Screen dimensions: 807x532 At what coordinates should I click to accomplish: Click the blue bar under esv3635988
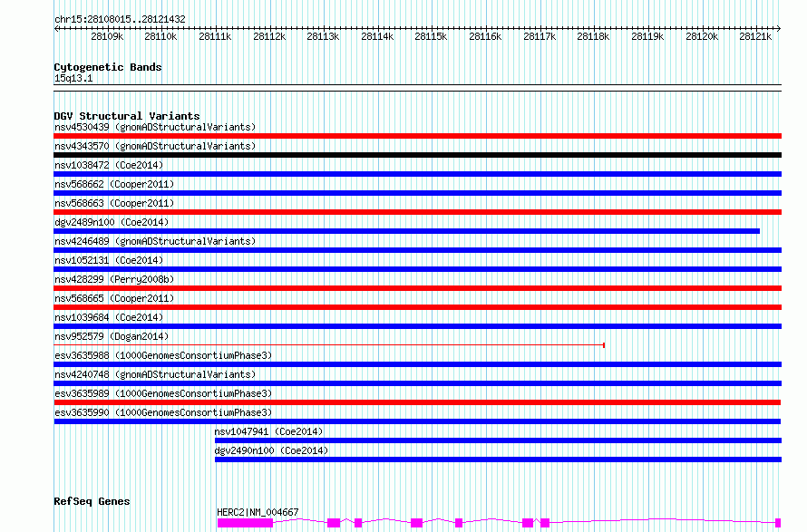tap(417, 364)
